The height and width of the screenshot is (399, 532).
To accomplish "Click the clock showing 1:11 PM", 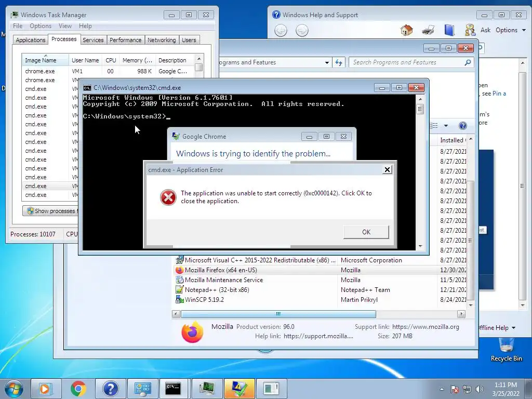I will [x=505, y=385].
